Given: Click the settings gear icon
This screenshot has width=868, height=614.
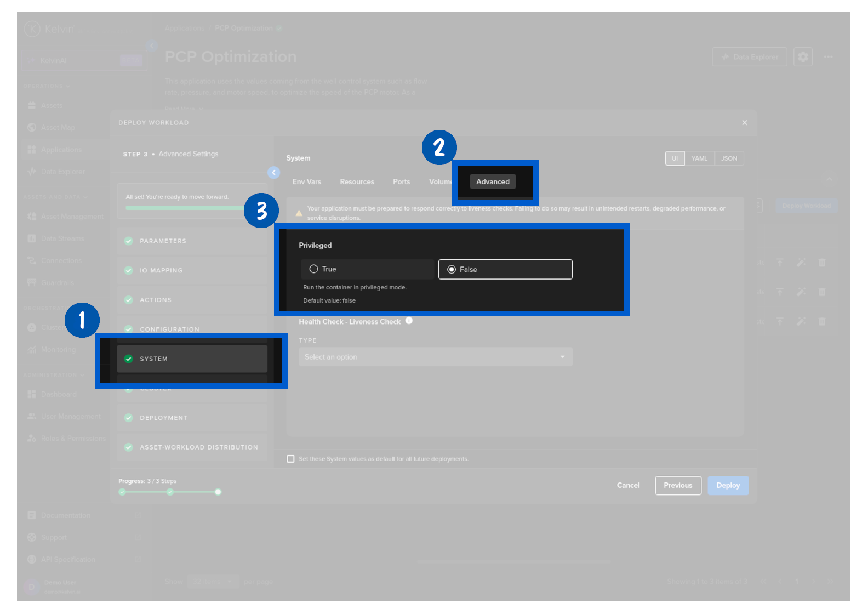Looking at the screenshot, I should tap(803, 57).
